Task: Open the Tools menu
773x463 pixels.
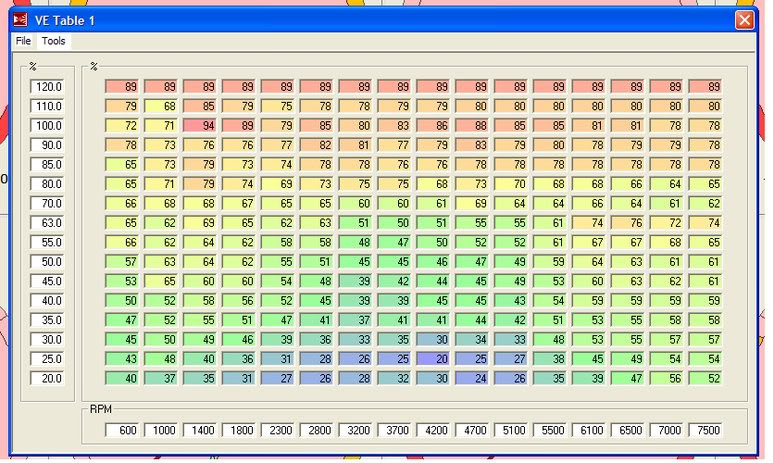Action: 53,41
